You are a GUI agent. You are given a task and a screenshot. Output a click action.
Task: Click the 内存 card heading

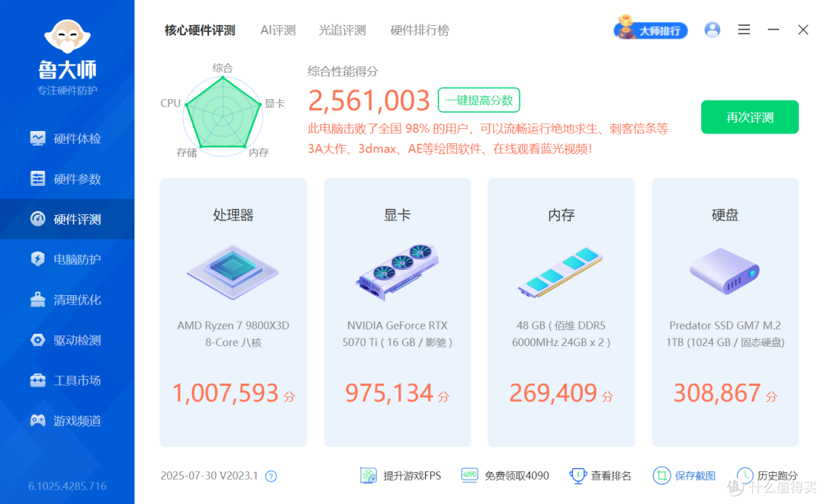(562, 215)
